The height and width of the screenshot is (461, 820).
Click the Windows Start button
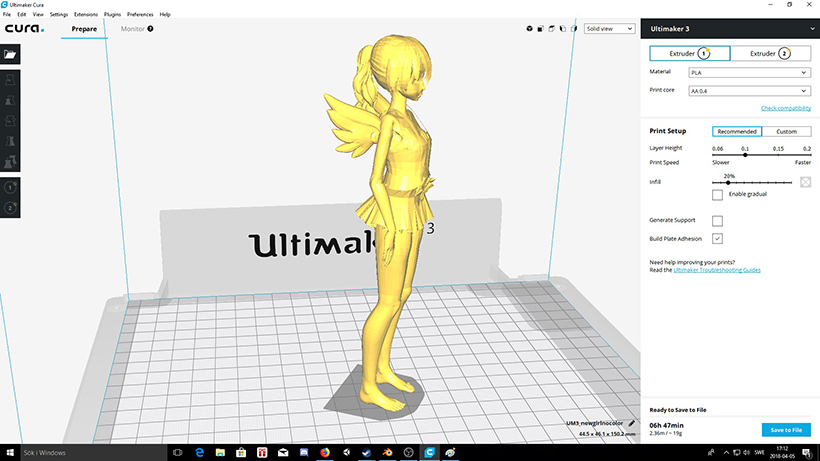pyautogui.click(x=10, y=453)
